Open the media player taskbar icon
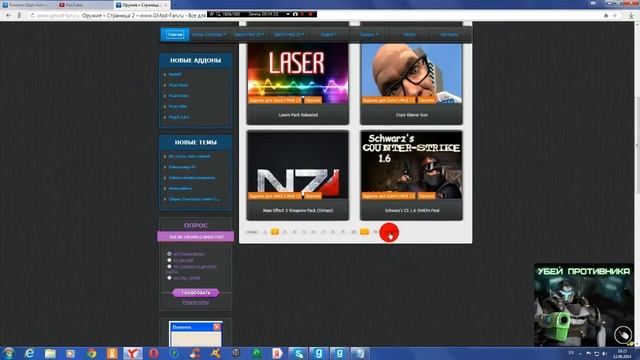Image resolution: width=640 pixels, height=360 pixels. pyautogui.click(x=71, y=353)
